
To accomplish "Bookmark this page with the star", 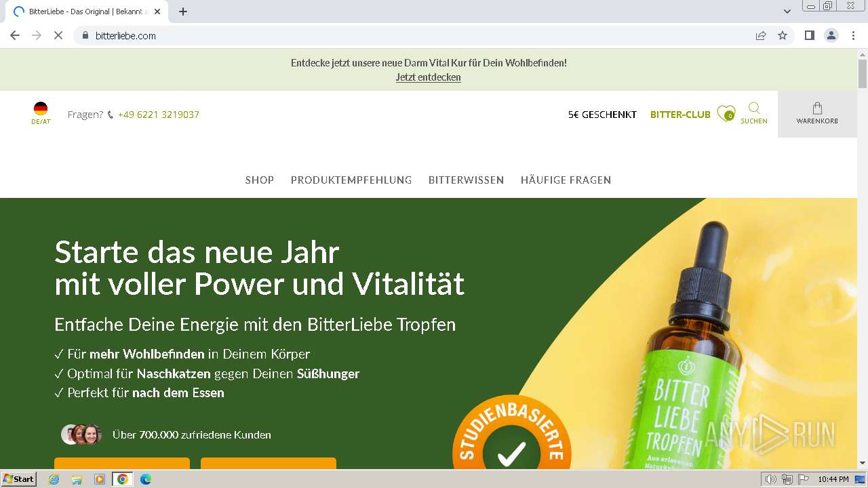I will click(x=783, y=35).
